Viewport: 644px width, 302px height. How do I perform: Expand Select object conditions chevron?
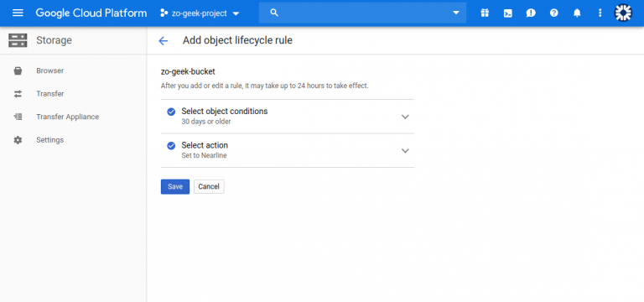click(x=405, y=117)
